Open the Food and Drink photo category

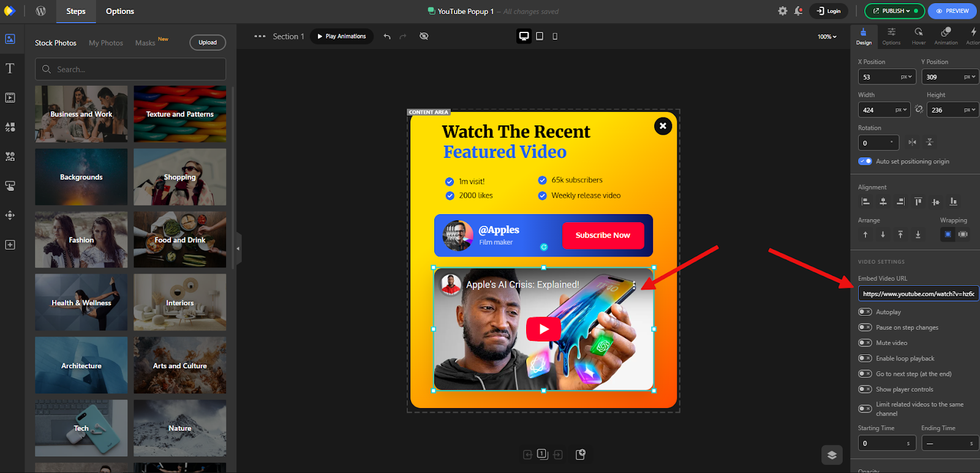(x=180, y=240)
